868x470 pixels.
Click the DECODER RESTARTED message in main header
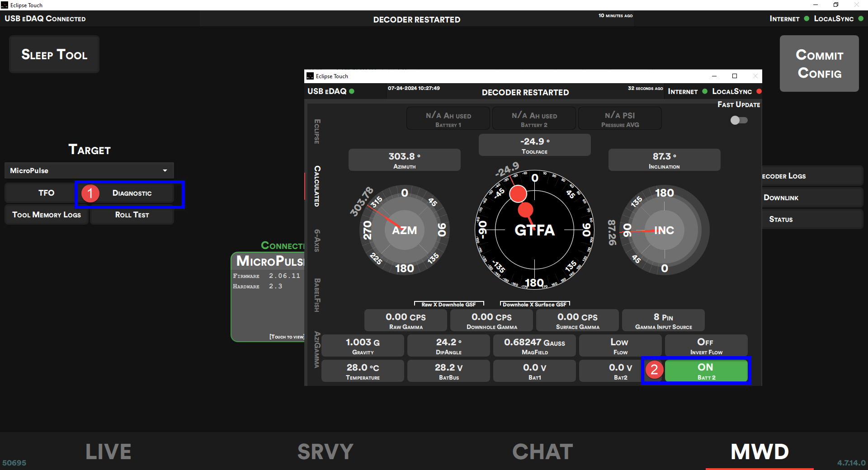click(417, 19)
